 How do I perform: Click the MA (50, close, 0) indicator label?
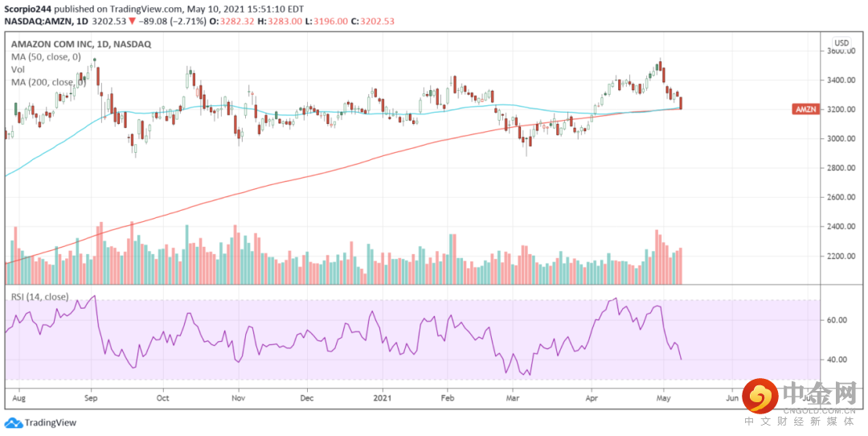(x=46, y=56)
